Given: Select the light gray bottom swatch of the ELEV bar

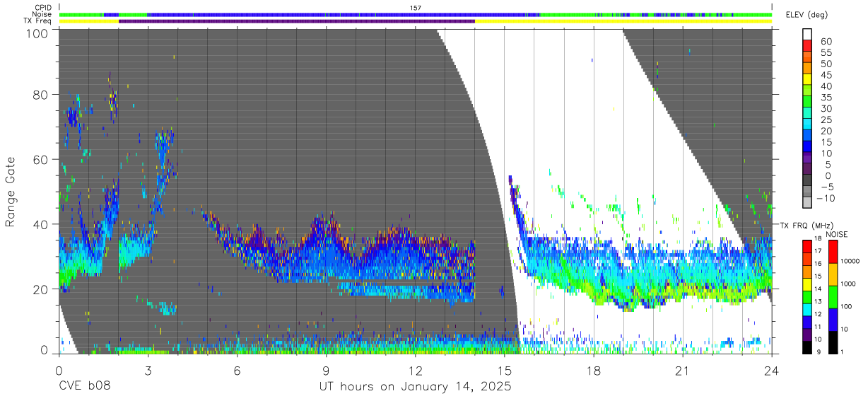Looking at the screenshot, I should coord(808,202).
